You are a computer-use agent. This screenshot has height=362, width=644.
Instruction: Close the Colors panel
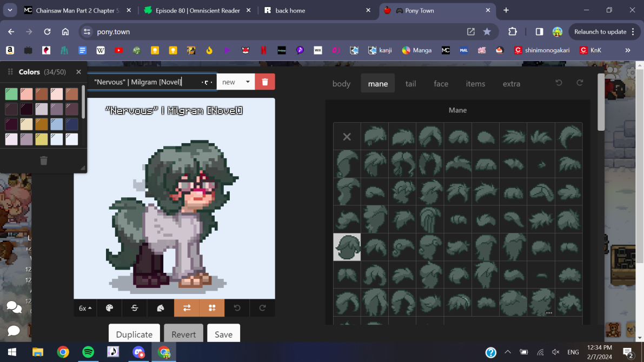78,72
